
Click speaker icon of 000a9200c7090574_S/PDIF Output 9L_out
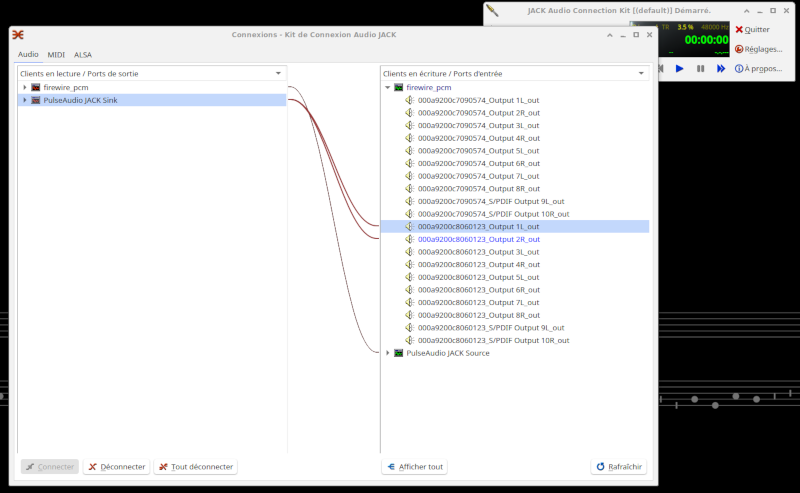[x=410, y=201]
